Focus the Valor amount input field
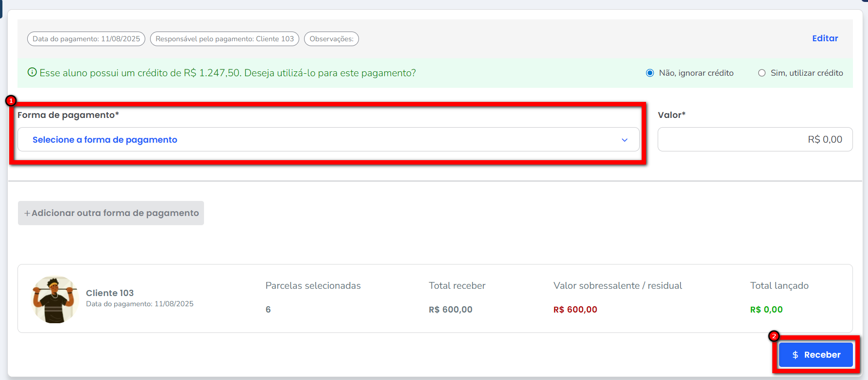Screen dimensions: 868x380 (x=755, y=140)
